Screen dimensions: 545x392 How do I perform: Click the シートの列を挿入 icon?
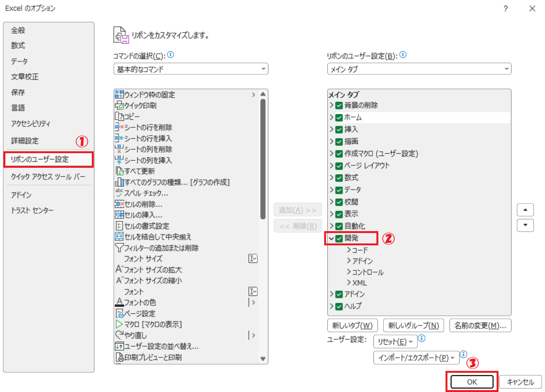[119, 160]
